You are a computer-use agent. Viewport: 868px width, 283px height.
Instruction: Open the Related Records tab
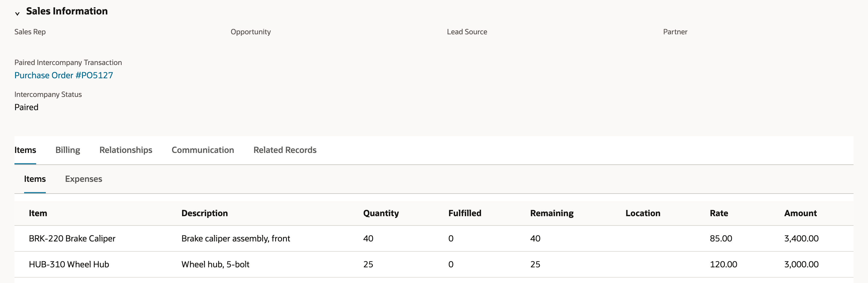click(x=285, y=150)
